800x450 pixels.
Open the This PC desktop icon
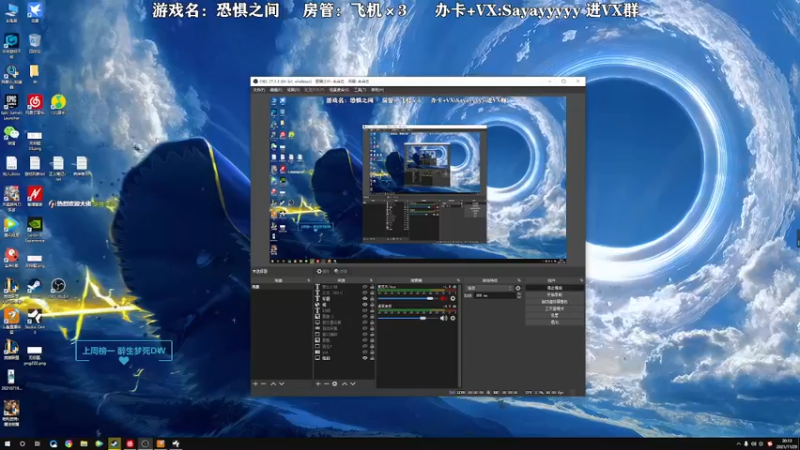[11, 12]
